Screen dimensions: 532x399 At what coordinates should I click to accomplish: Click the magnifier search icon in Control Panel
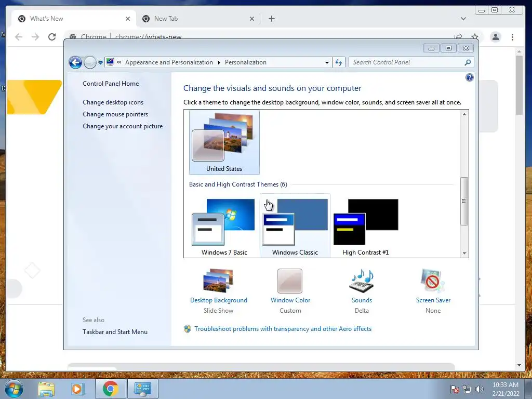click(468, 62)
